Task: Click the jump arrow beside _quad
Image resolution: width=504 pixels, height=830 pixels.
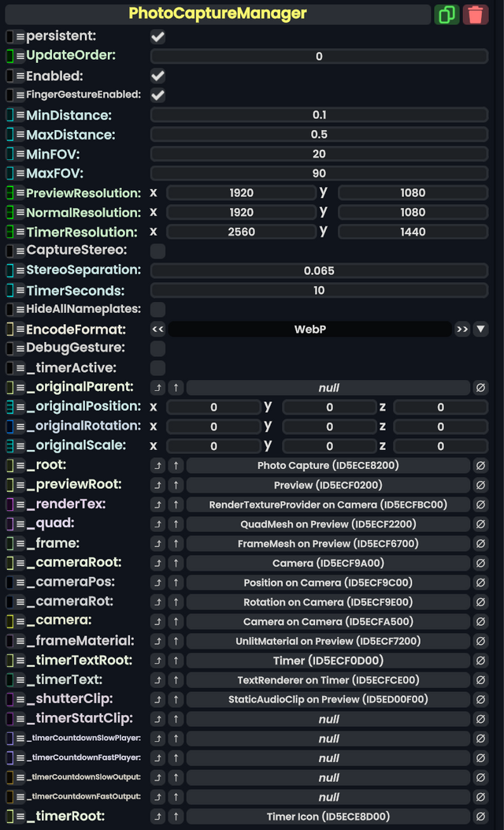Action: (157, 523)
